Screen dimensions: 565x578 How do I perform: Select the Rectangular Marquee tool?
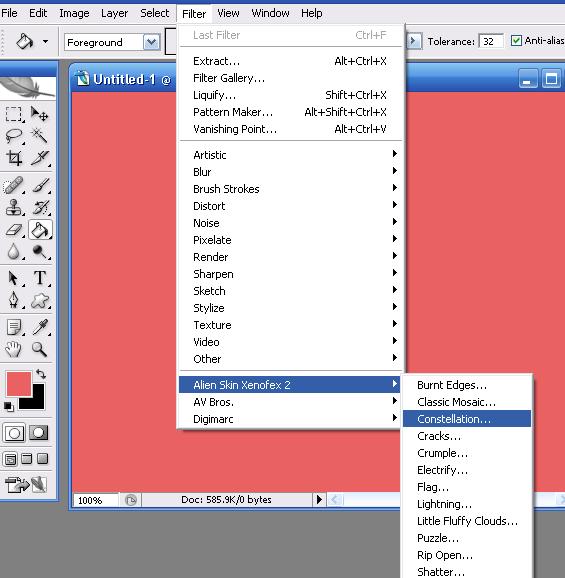(14, 114)
